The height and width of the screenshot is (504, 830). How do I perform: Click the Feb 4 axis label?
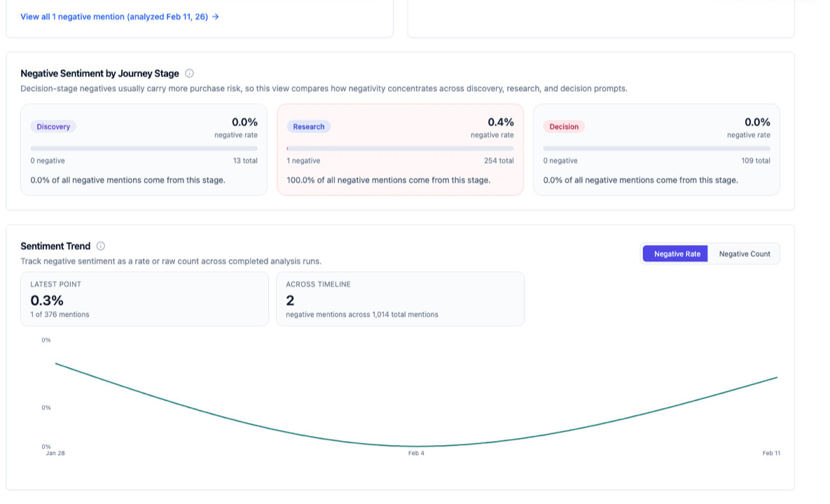[416, 453]
